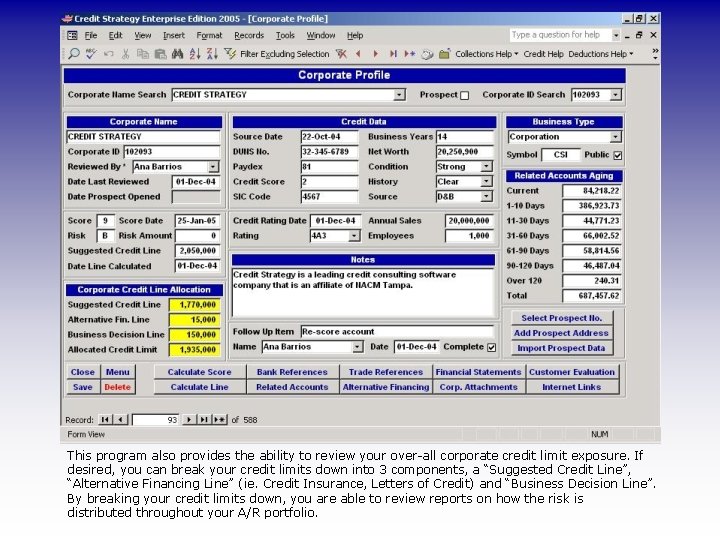Go to first record in the record navigator

[x=105, y=419]
